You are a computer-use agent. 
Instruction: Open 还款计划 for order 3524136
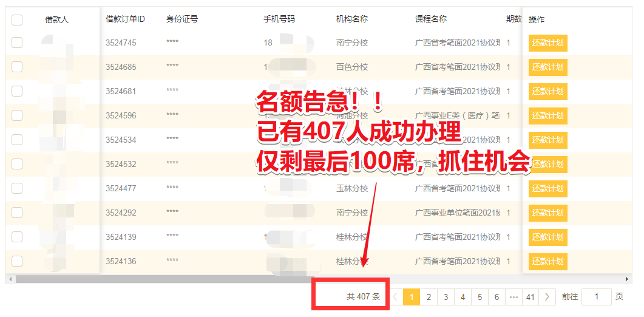[x=547, y=262]
